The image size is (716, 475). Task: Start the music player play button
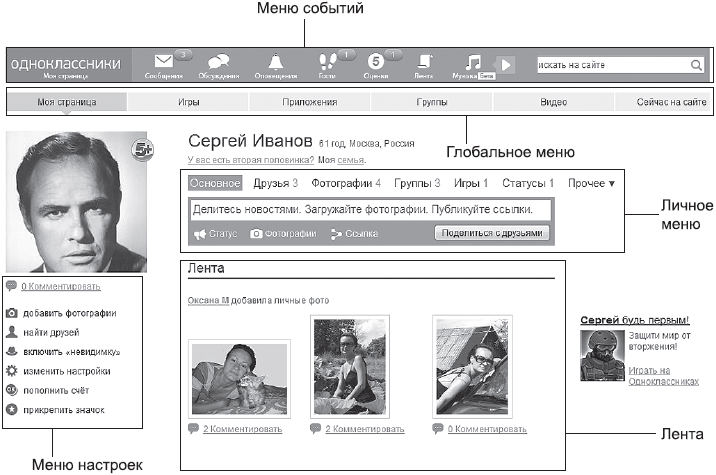coord(505,65)
